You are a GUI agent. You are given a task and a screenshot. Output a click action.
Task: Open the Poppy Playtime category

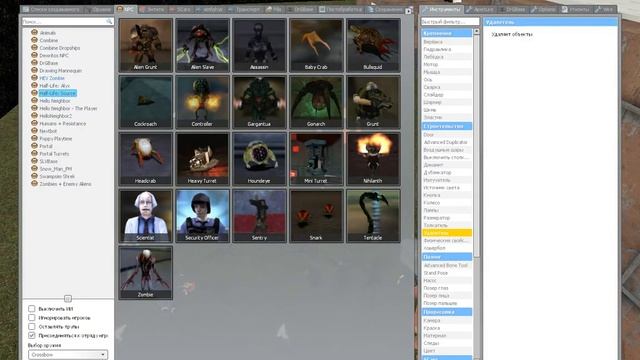coord(56,139)
